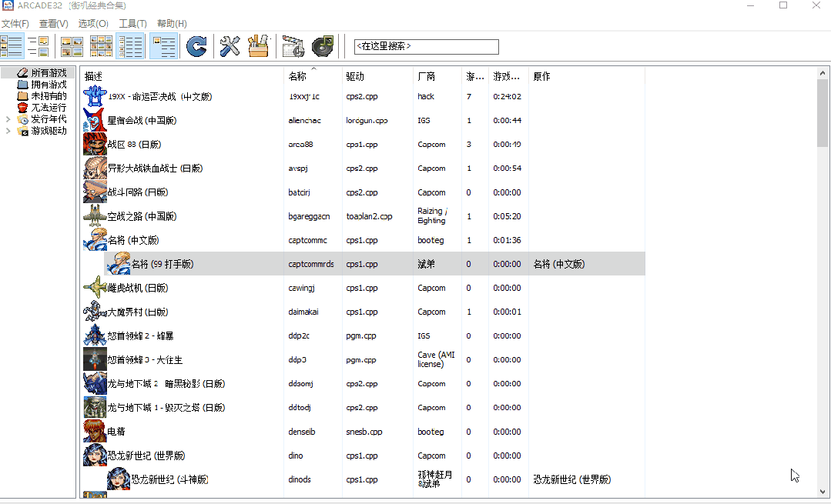This screenshot has height=504, width=831.
Task: Select the thumbnail grid view toolbar icon
Action: [x=101, y=46]
